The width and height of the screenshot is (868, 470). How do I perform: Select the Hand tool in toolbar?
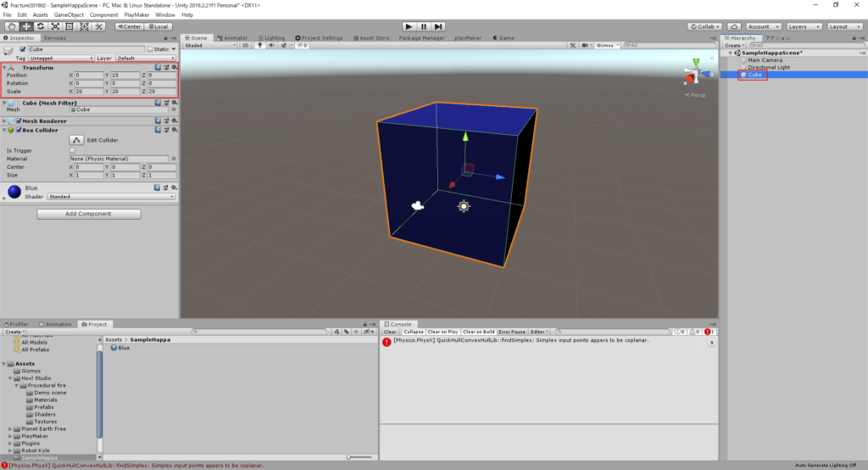(x=11, y=26)
